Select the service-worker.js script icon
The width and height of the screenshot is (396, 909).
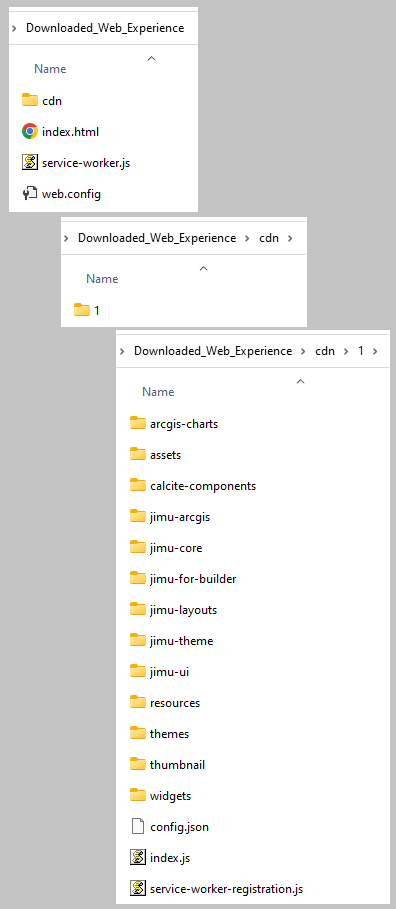(30, 162)
